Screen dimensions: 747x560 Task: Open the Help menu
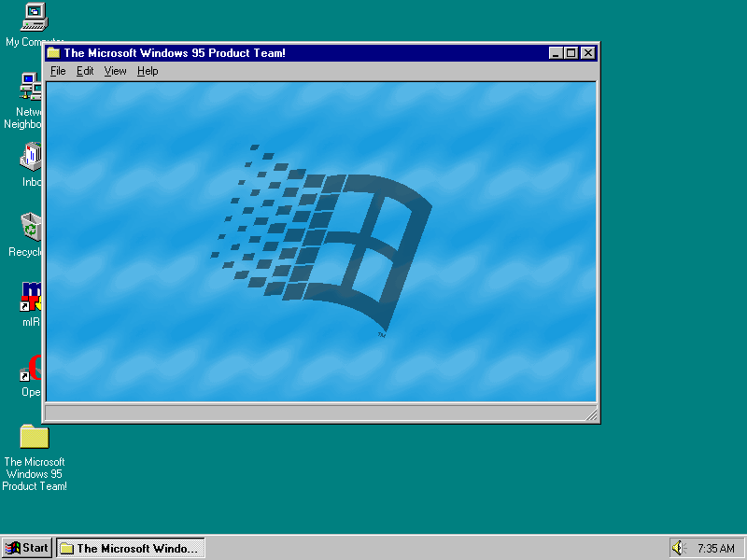point(148,71)
